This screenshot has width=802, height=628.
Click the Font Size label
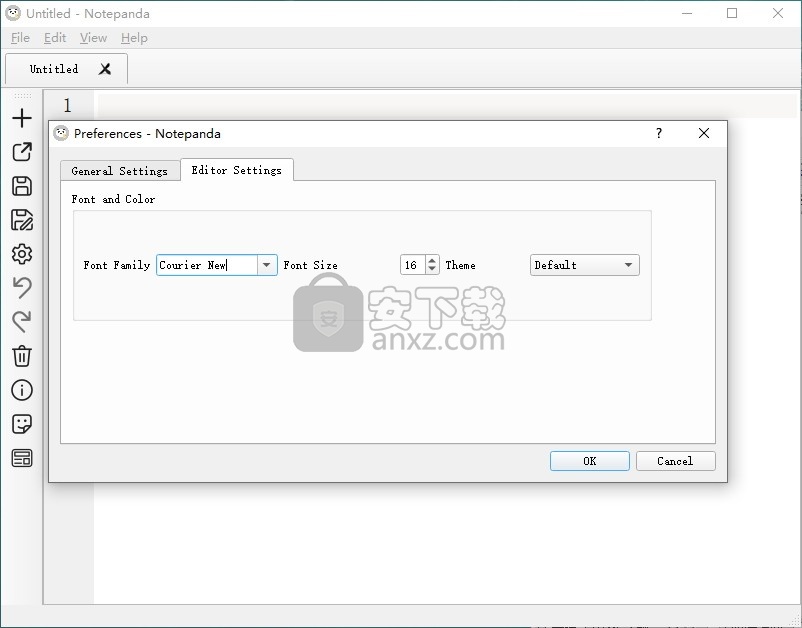coord(310,265)
